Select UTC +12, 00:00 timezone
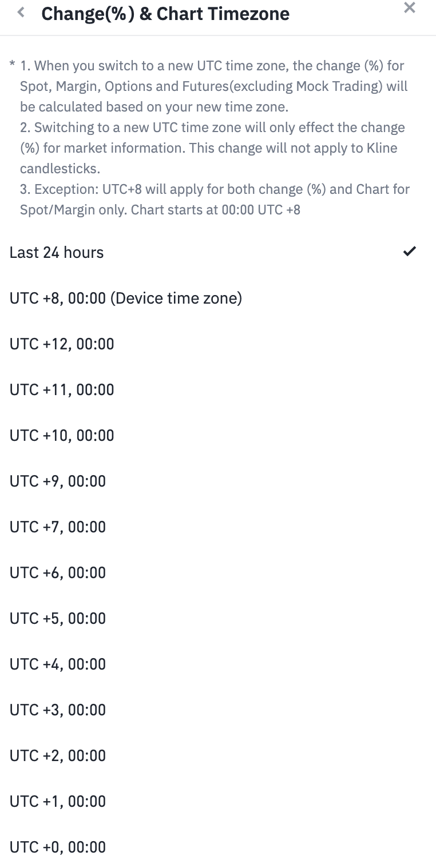 62,344
